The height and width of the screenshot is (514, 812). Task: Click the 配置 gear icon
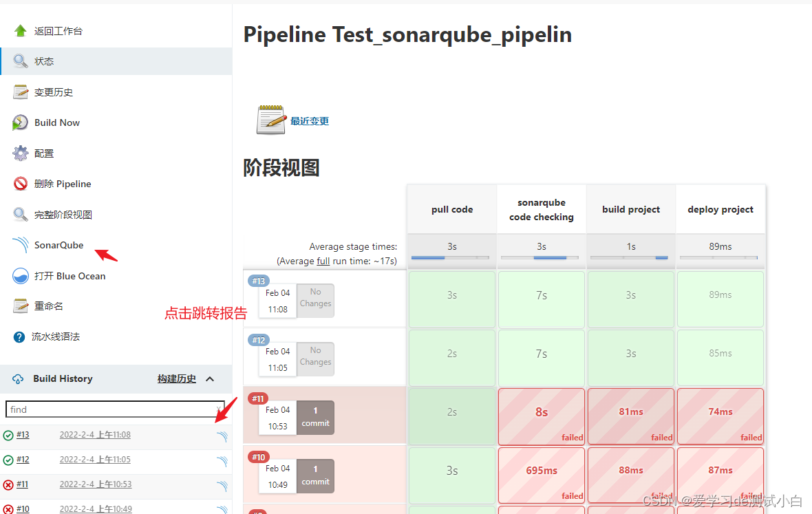click(21, 153)
